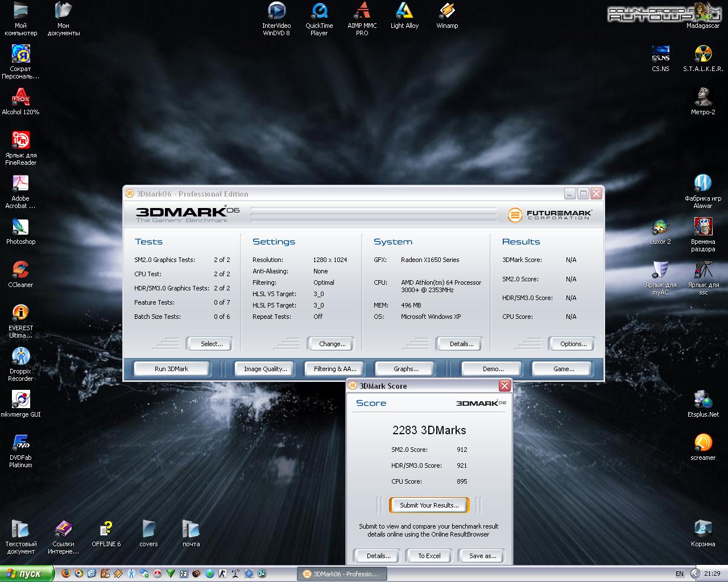
Task: Click the 3DMark06 taskbar button
Action: [x=342, y=574]
